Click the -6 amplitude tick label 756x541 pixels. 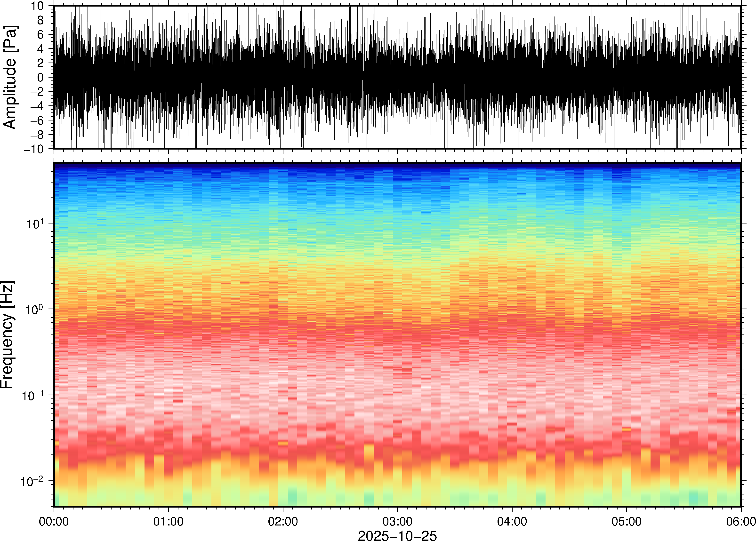pyautogui.click(x=37, y=121)
